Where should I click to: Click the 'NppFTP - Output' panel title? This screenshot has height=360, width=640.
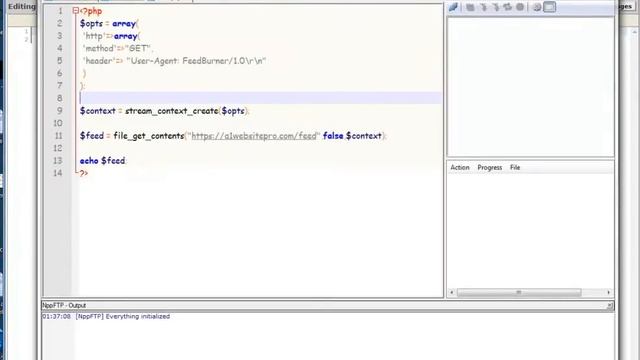[64, 305]
